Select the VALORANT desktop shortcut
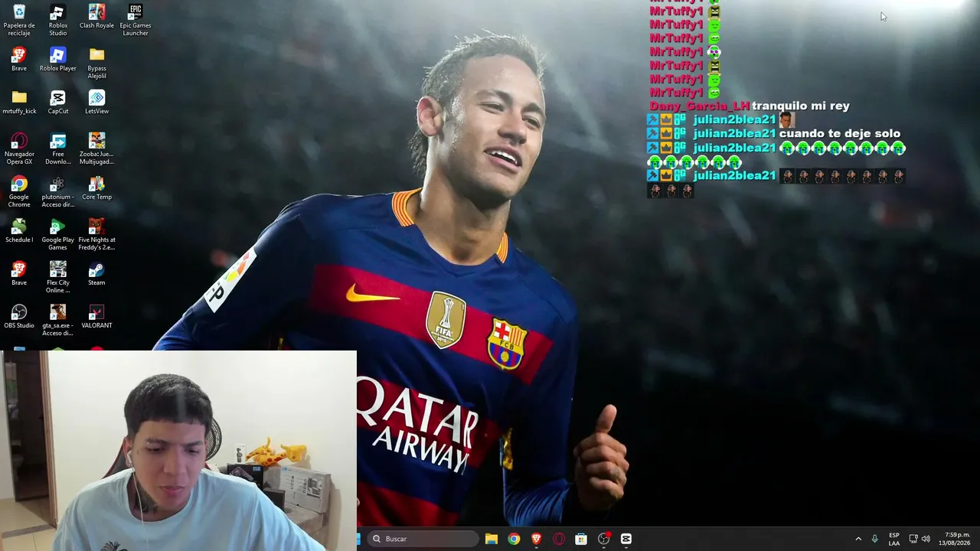The image size is (980, 551). coord(96,316)
